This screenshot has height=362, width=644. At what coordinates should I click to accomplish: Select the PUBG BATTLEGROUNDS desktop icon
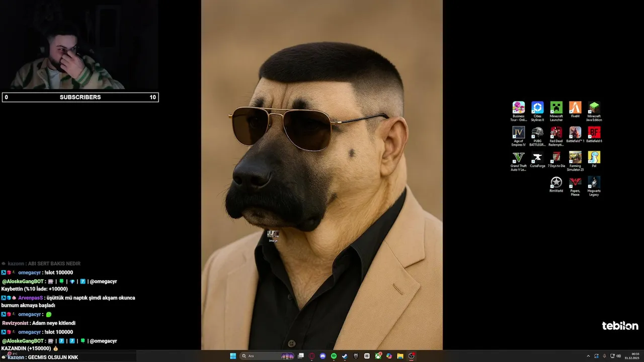tap(537, 136)
